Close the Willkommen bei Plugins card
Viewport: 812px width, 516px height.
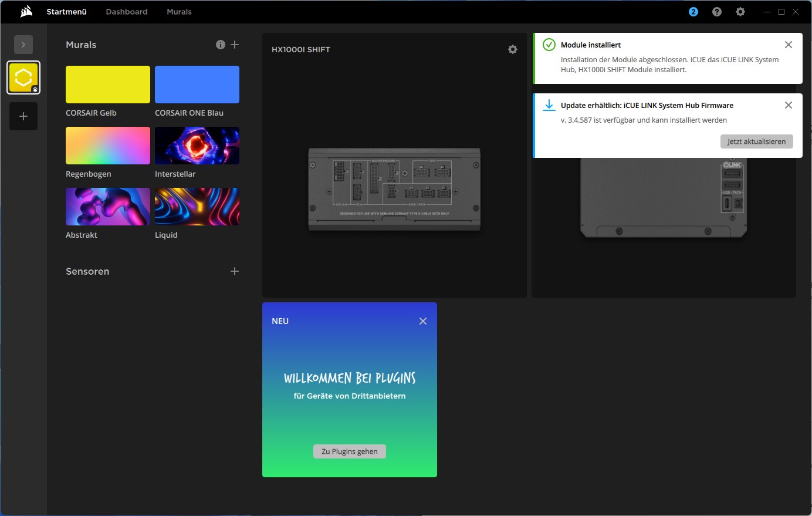(x=423, y=321)
